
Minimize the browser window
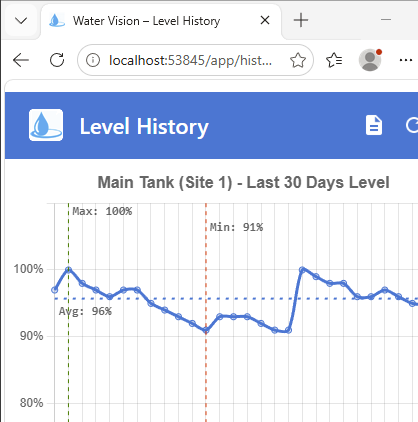coord(386,20)
